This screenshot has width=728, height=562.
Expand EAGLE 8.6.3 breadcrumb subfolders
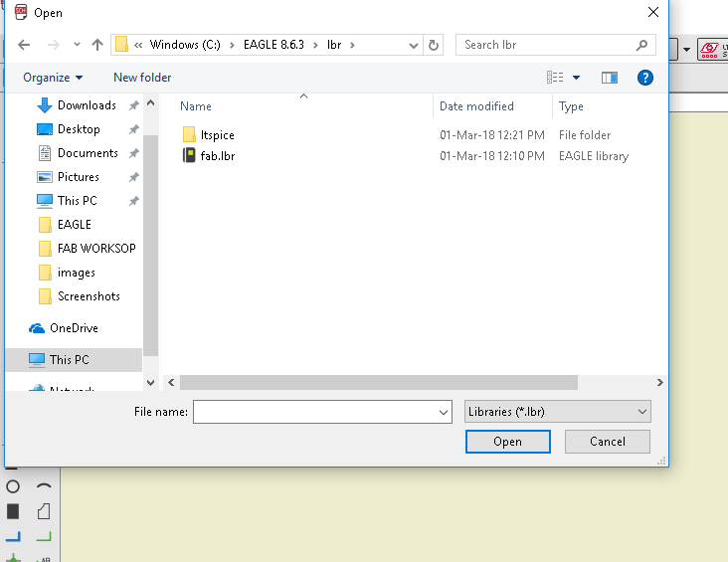coord(315,45)
